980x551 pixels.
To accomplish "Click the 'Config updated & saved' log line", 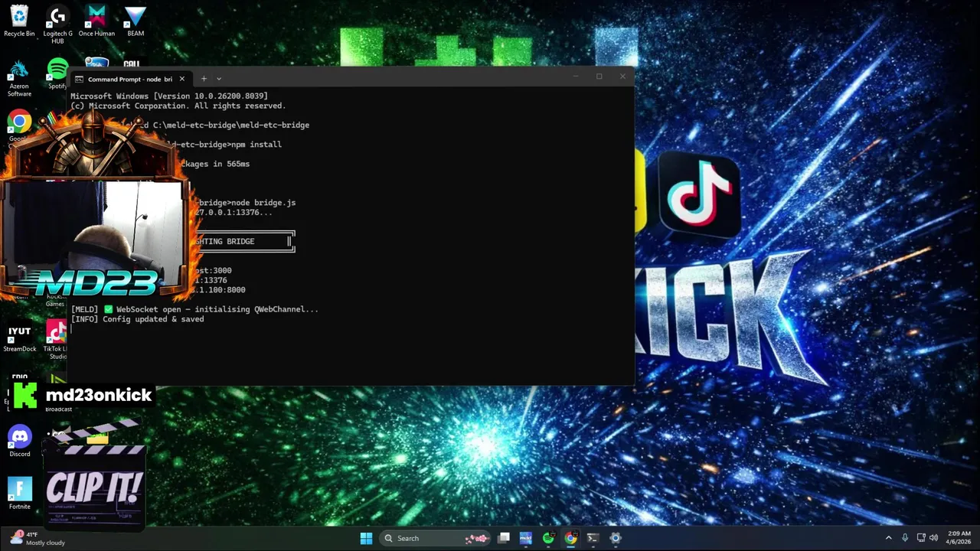I will (x=138, y=319).
